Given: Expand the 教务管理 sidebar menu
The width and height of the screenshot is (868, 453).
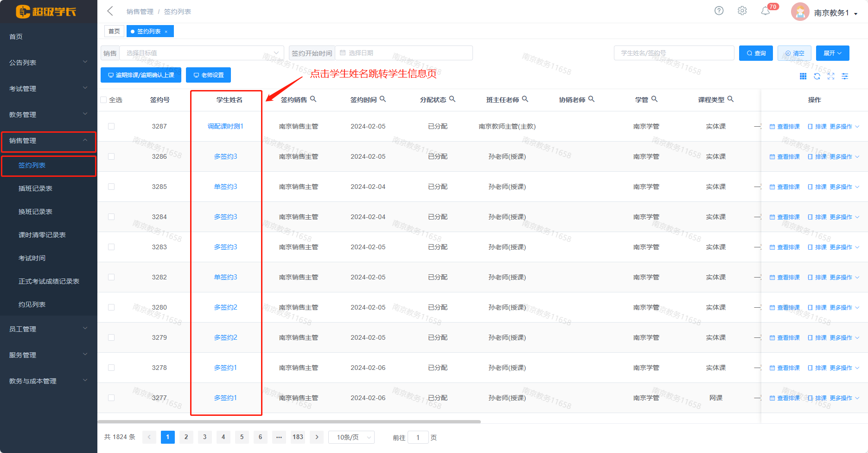Looking at the screenshot, I should 48,115.
